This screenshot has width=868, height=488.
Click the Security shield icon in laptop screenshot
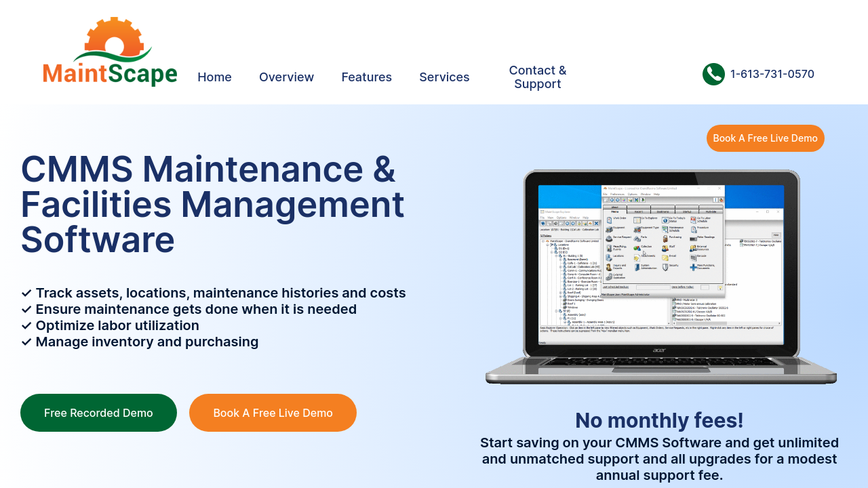[666, 266]
